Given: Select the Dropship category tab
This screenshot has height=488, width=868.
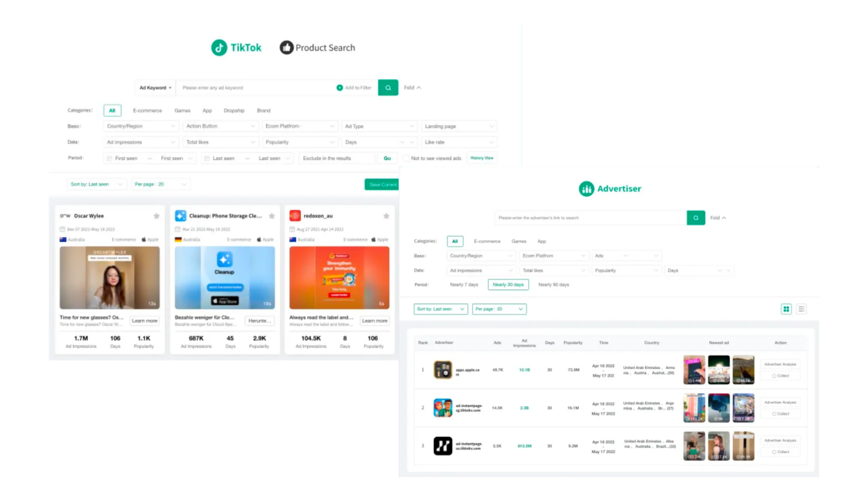Looking at the screenshot, I should point(234,111).
